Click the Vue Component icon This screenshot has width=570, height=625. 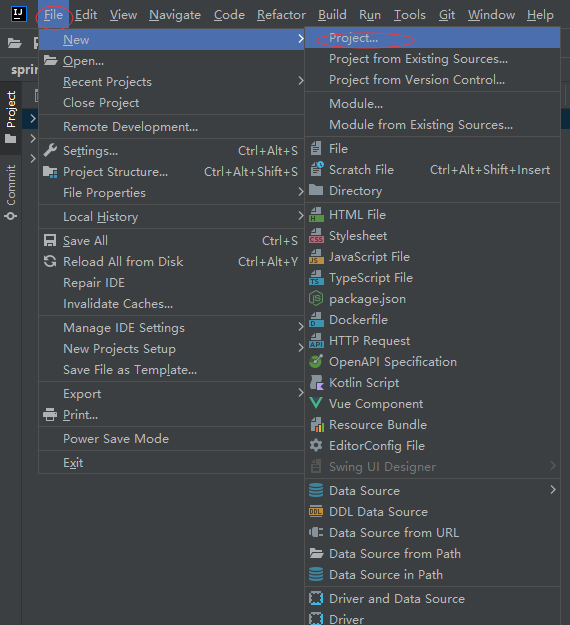click(x=316, y=403)
